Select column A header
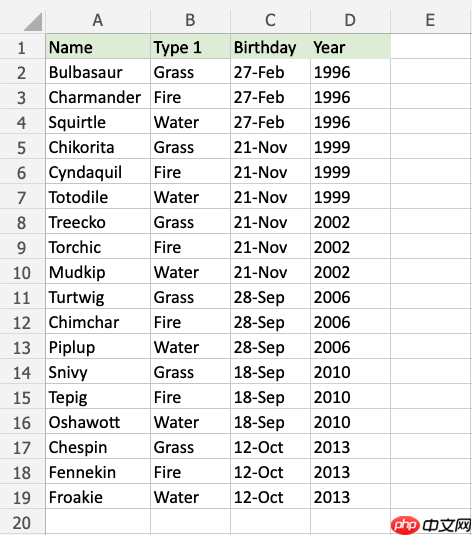Viewport: 472px width, 535px height. 98,20
